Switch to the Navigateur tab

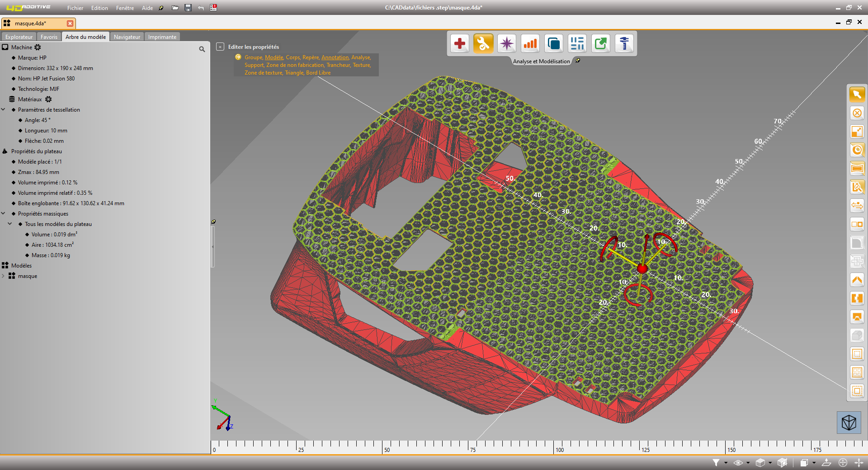click(127, 37)
